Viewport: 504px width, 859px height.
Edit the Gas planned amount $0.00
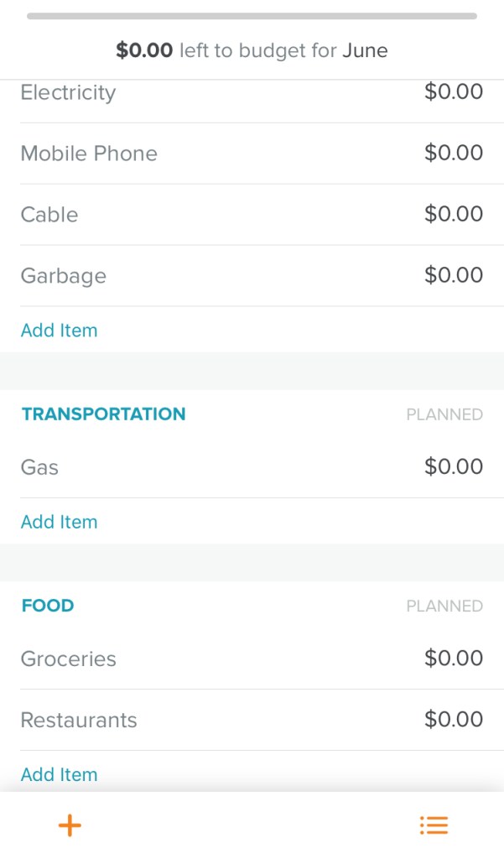coord(453,466)
